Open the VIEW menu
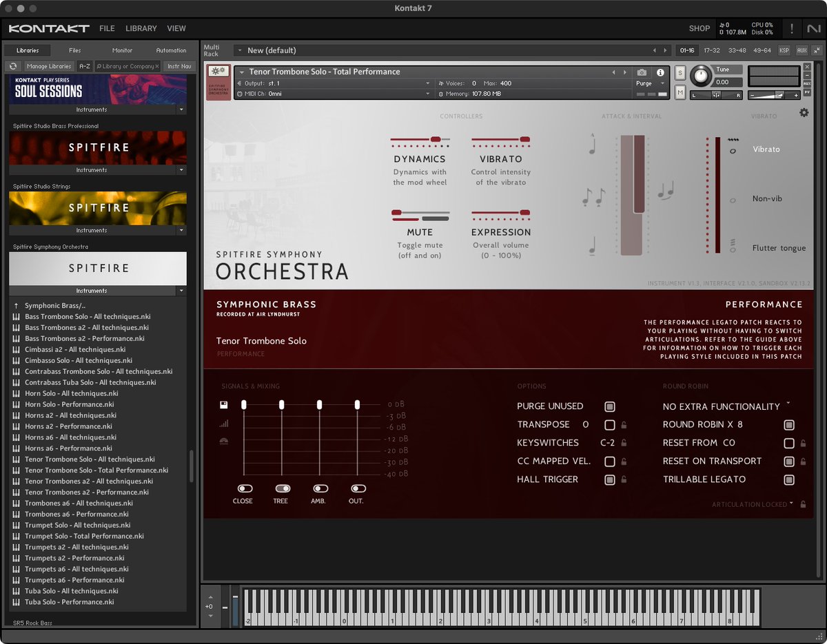The height and width of the screenshot is (644, 827). point(176,28)
